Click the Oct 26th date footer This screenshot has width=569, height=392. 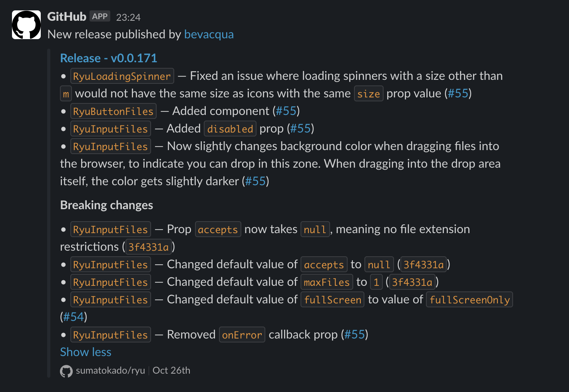171,370
